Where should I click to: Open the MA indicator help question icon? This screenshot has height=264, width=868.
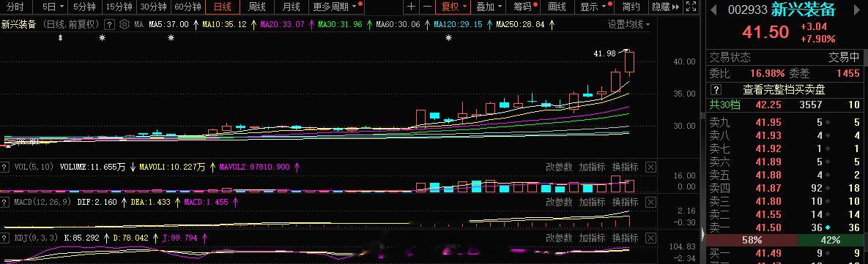(x=110, y=24)
